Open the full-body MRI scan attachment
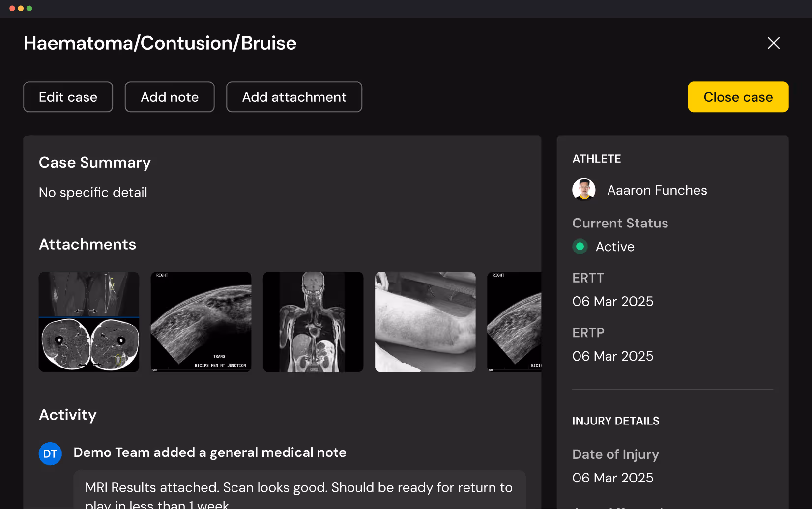The image size is (812, 509). pyautogui.click(x=313, y=322)
